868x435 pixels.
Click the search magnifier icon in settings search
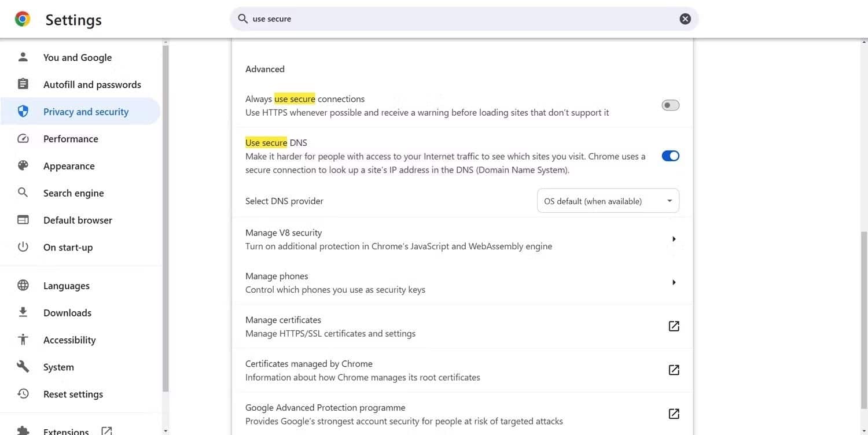coord(243,19)
